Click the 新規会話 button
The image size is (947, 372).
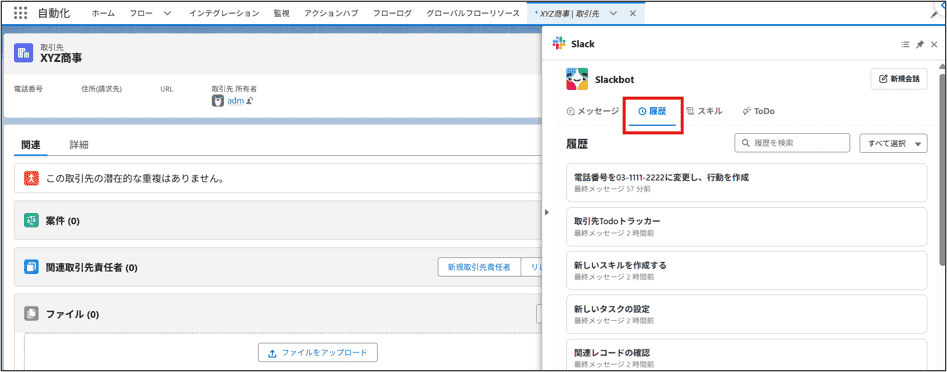[x=899, y=79]
